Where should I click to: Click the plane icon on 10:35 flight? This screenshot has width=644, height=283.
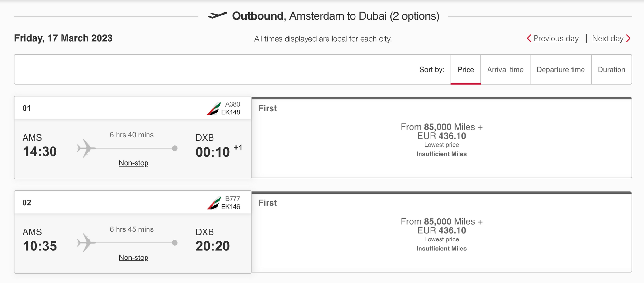point(86,243)
